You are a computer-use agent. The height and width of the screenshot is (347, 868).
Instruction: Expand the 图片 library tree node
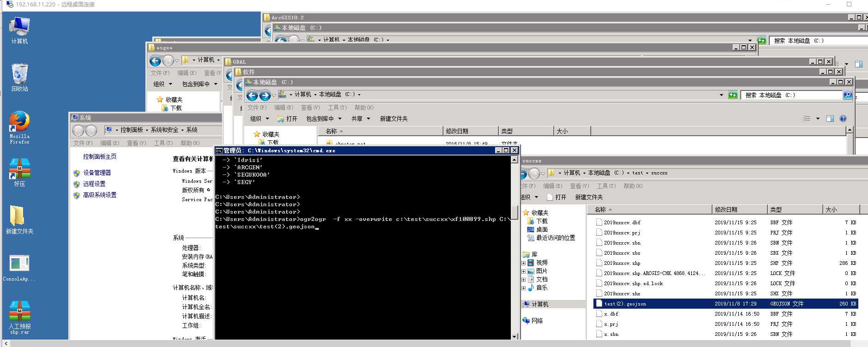click(x=523, y=271)
